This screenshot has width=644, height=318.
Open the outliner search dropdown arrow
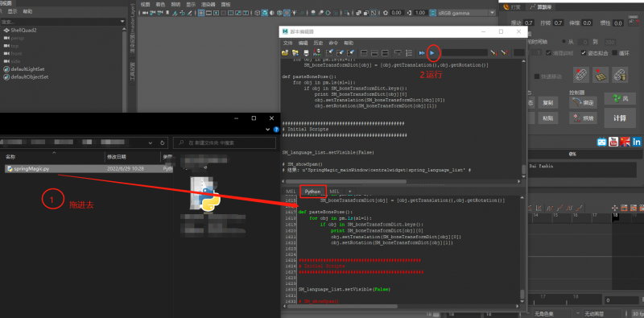click(122, 22)
